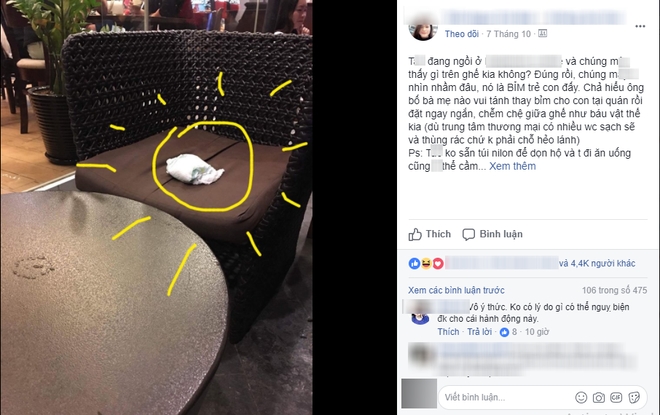Screen dimensions: 660x415
Task: Open the emoji picker in comment box
Action: (x=581, y=397)
